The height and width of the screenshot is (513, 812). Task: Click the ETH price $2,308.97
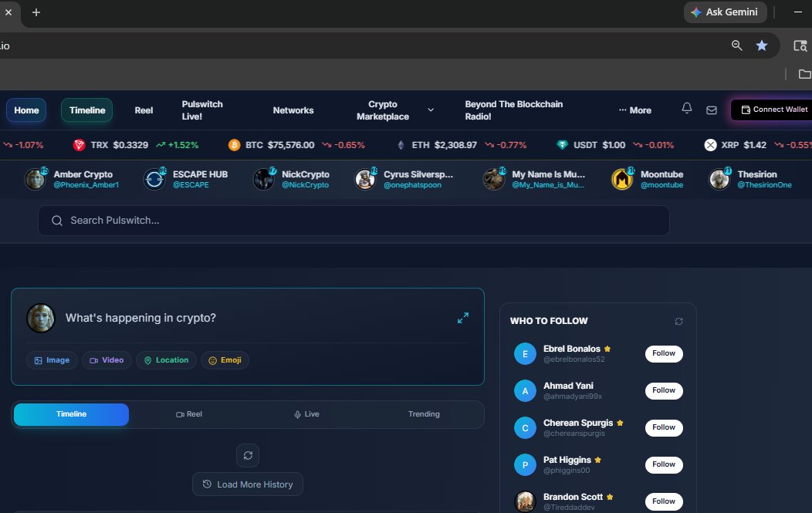[455, 145]
